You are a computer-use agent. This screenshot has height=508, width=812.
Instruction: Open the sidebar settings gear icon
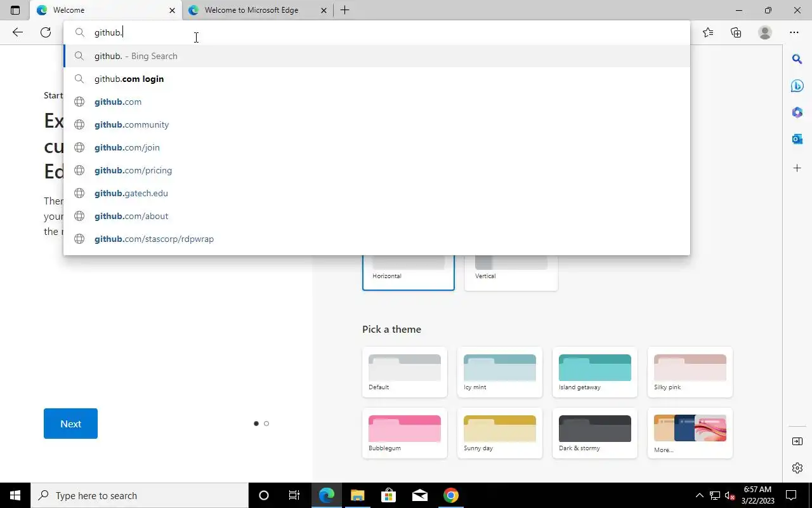point(797,468)
